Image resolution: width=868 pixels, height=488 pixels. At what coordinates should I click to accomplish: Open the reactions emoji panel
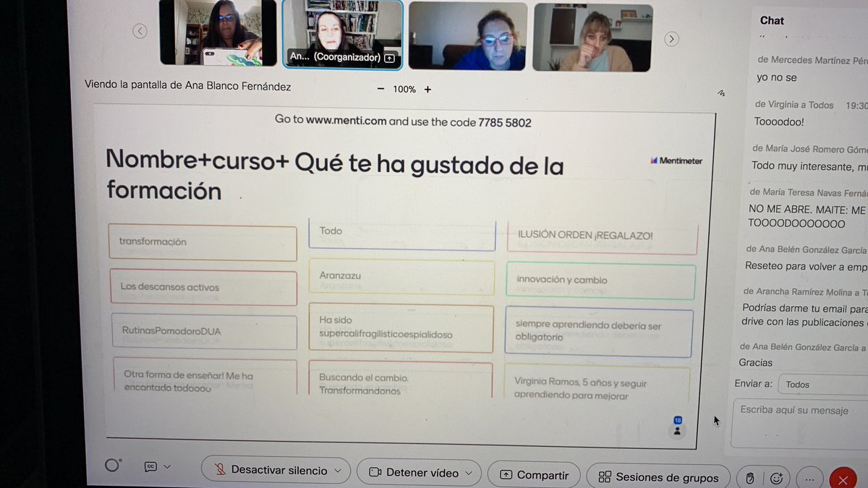(x=777, y=478)
